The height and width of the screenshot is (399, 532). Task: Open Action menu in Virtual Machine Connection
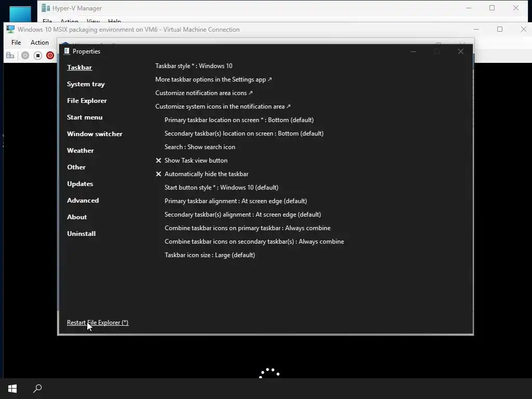pos(39,43)
